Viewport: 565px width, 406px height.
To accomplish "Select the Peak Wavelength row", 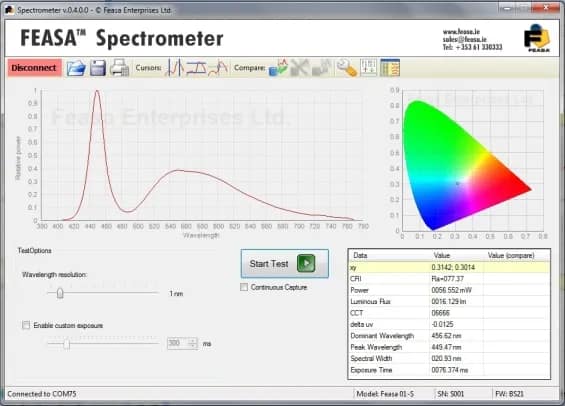I will click(449, 347).
